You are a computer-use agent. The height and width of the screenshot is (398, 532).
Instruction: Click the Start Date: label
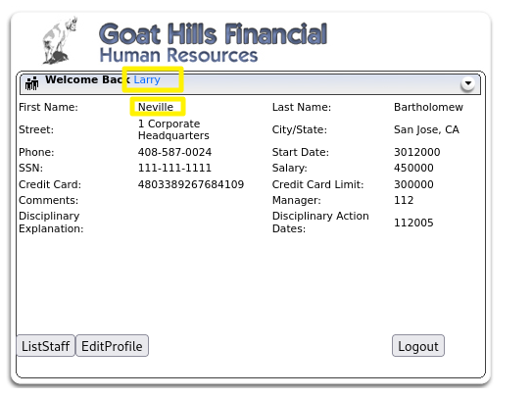tap(301, 152)
